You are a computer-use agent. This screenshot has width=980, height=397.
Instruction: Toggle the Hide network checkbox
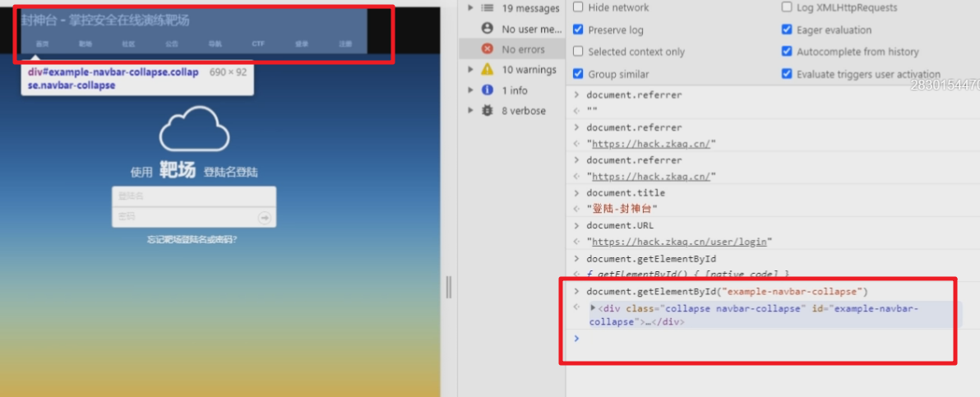click(578, 7)
